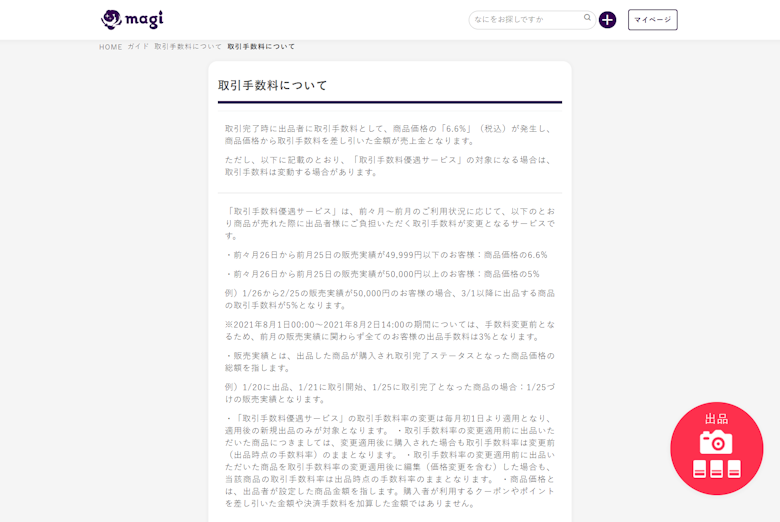Click the example text starting 例）1/20
Viewport: 780px width, 522px height.
coord(389,393)
